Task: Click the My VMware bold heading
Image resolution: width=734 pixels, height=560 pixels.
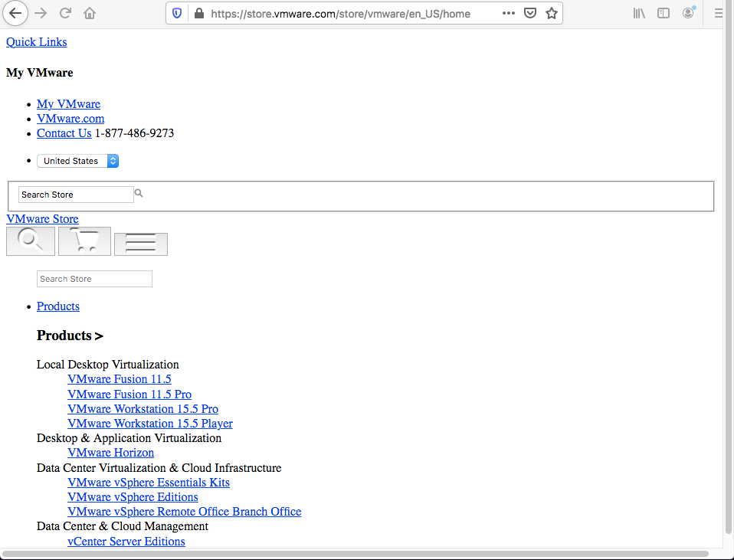Action: click(40, 73)
